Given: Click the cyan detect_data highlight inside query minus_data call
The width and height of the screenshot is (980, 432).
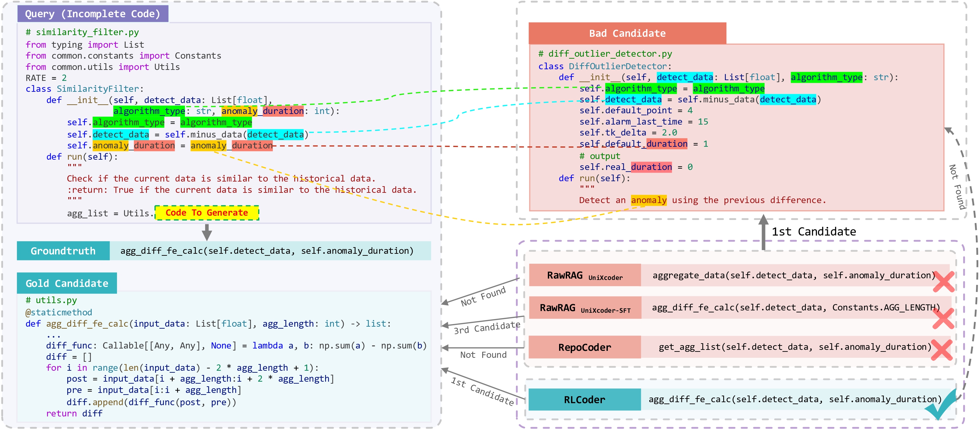Looking at the screenshot, I should [275, 135].
